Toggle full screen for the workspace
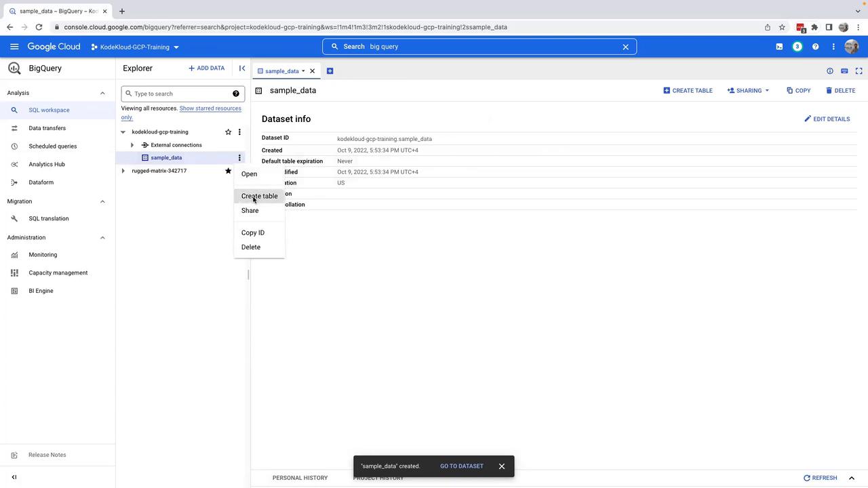 tap(859, 71)
